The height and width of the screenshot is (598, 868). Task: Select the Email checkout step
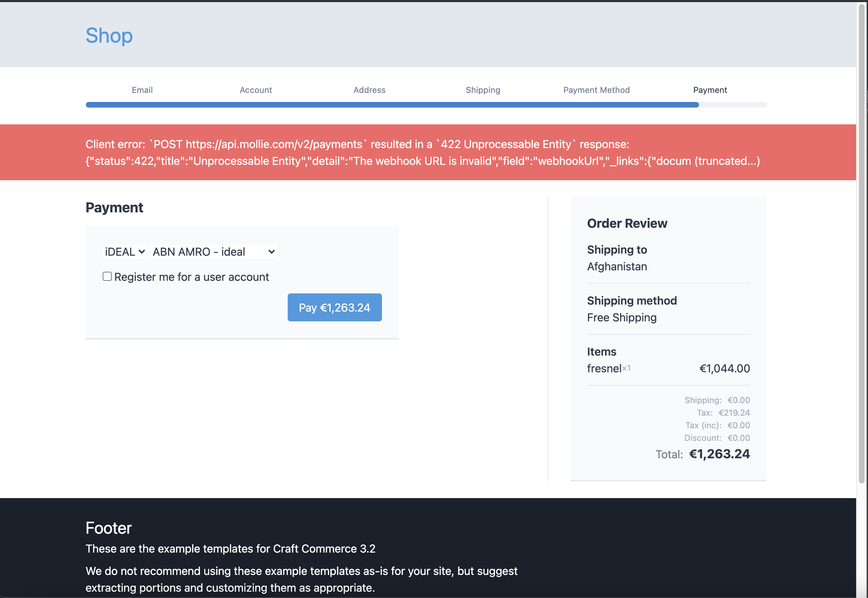pyautogui.click(x=142, y=90)
